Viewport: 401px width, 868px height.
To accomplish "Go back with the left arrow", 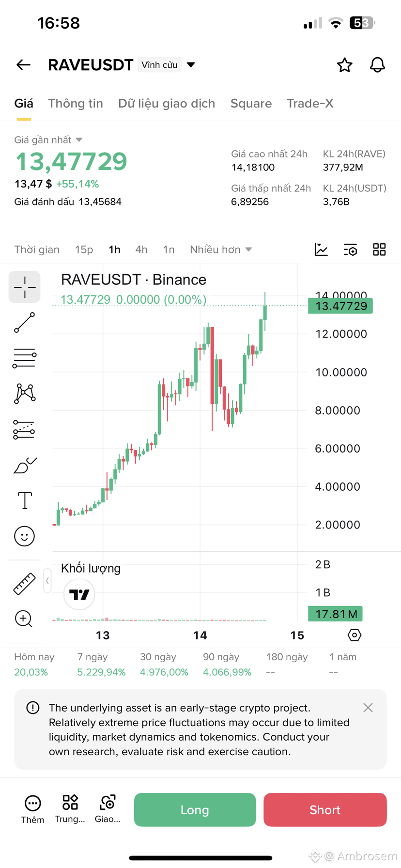I will 23,65.
